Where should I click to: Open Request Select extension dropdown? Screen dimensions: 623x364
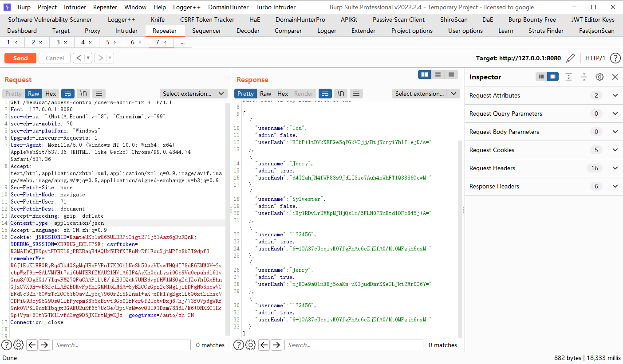193,94
